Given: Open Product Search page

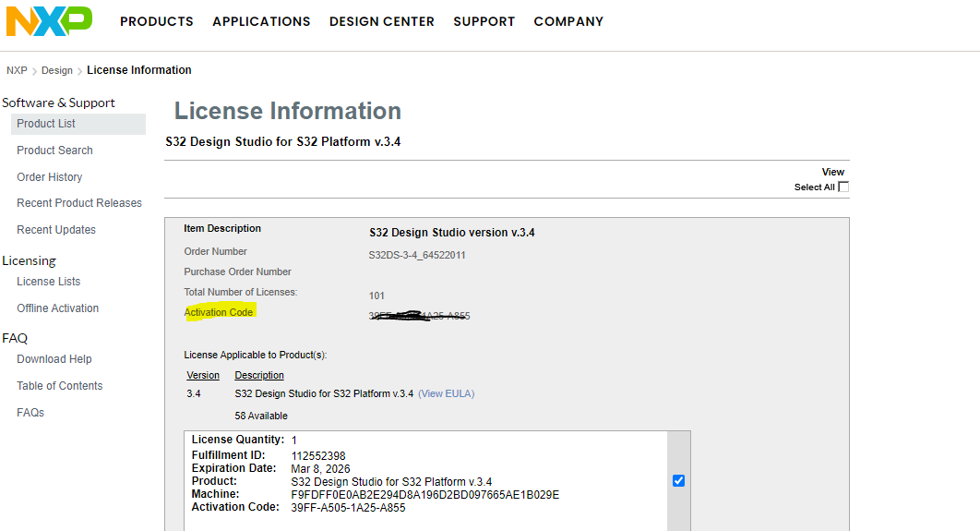Looking at the screenshot, I should tap(54, 151).
